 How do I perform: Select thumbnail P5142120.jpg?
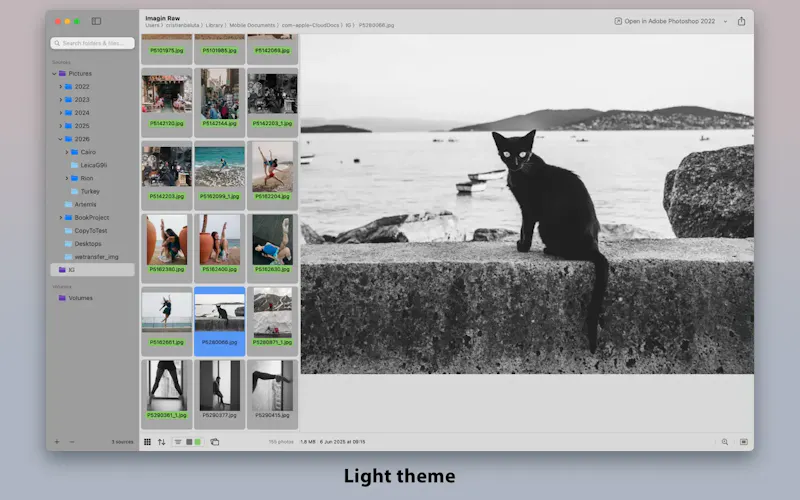pos(167,103)
